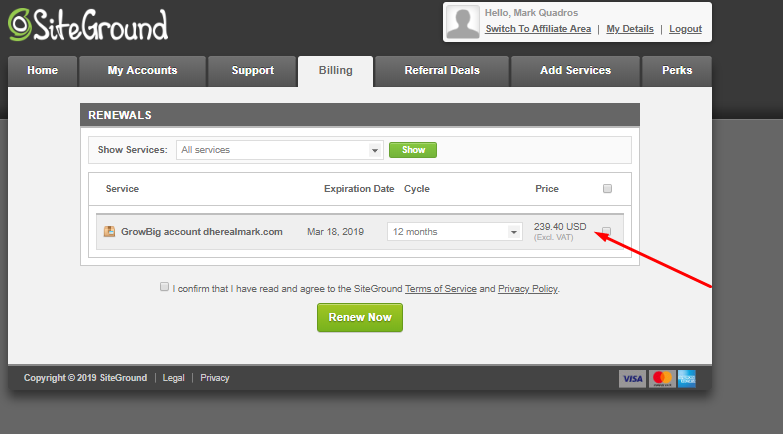The height and width of the screenshot is (434, 783).
Task: Click the 239.40 USD price
Action: (560, 227)
